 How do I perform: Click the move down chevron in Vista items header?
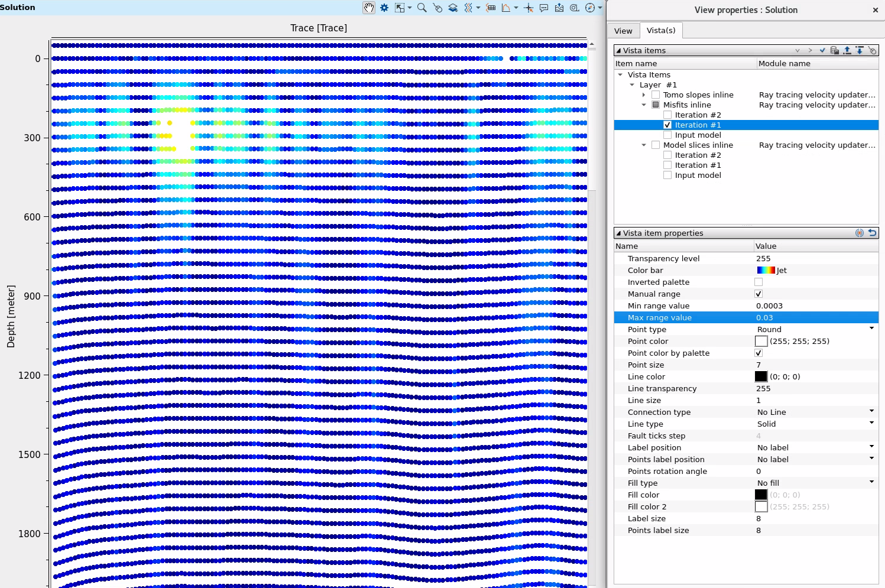pyautogui.click(x=798, y=51)
